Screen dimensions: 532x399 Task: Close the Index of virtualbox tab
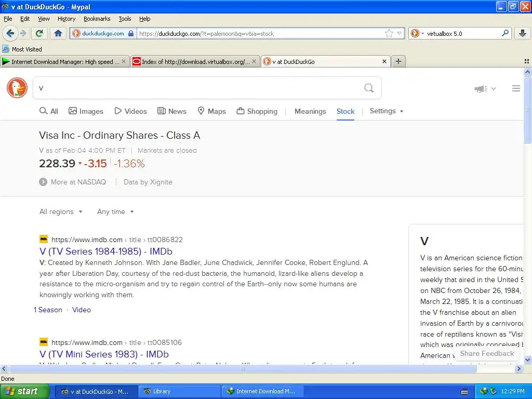click(254, 61)
